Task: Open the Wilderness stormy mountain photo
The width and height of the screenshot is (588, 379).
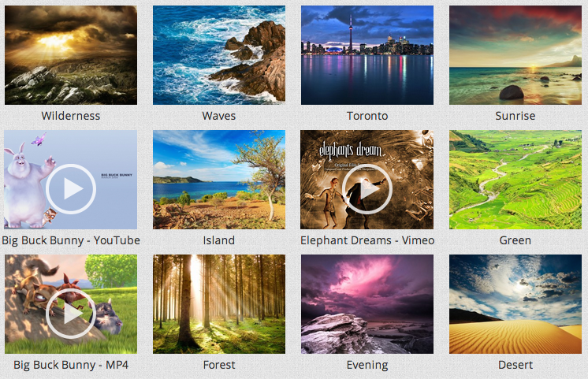Action: click(x=71, y=55)
